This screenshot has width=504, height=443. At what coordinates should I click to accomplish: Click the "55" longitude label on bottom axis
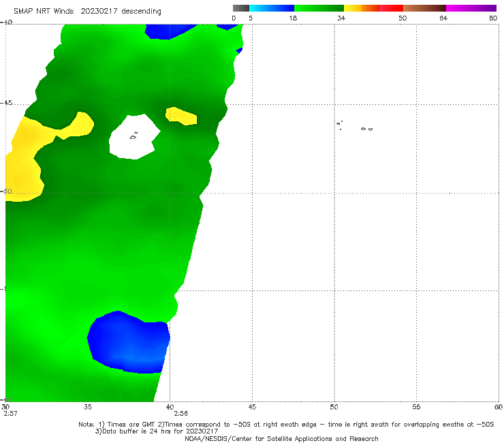tap(416, 407)
